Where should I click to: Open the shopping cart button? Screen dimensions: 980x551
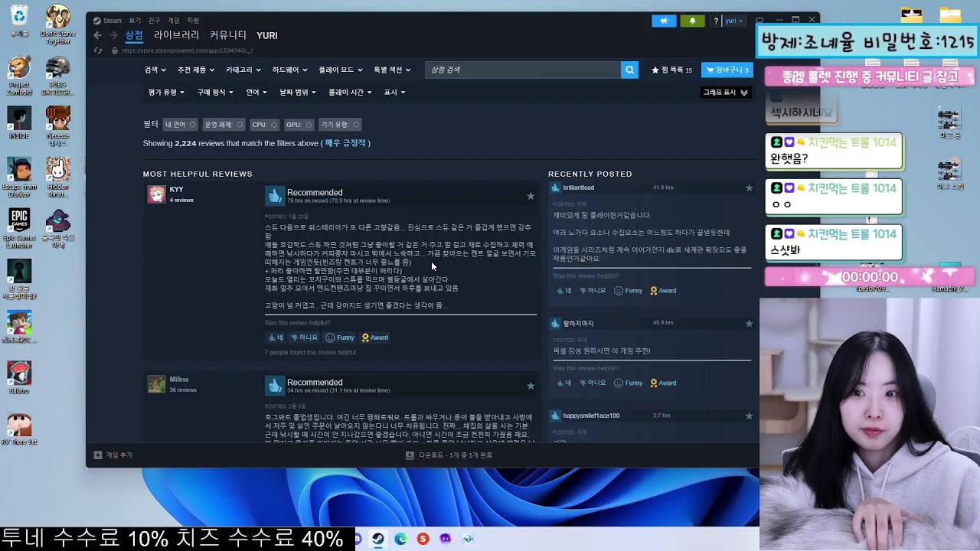pos(727,70)
